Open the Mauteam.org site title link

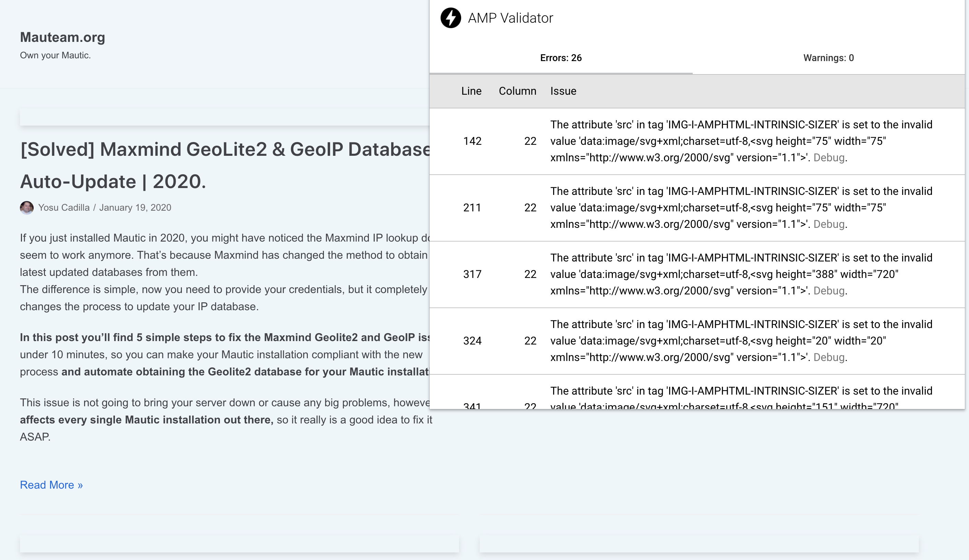62,37
